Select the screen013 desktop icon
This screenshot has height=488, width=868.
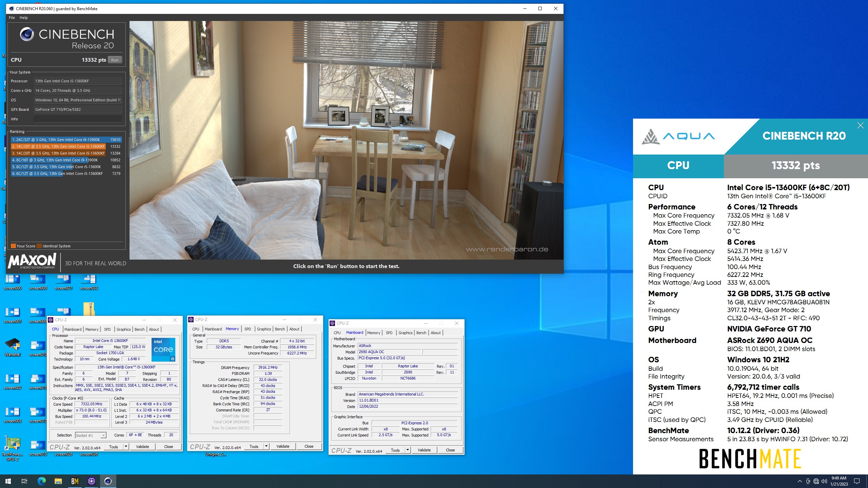click(38, 448)
